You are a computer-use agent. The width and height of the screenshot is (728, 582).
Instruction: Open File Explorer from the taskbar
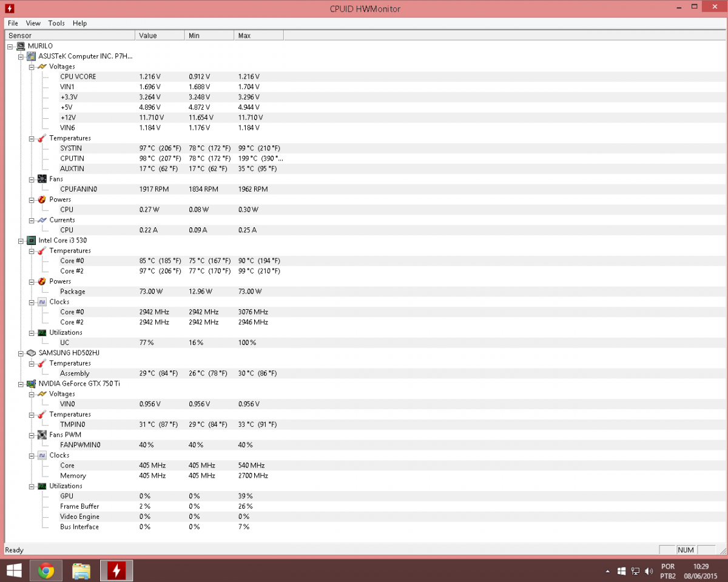pyautogui.click(x=81, y=570)
